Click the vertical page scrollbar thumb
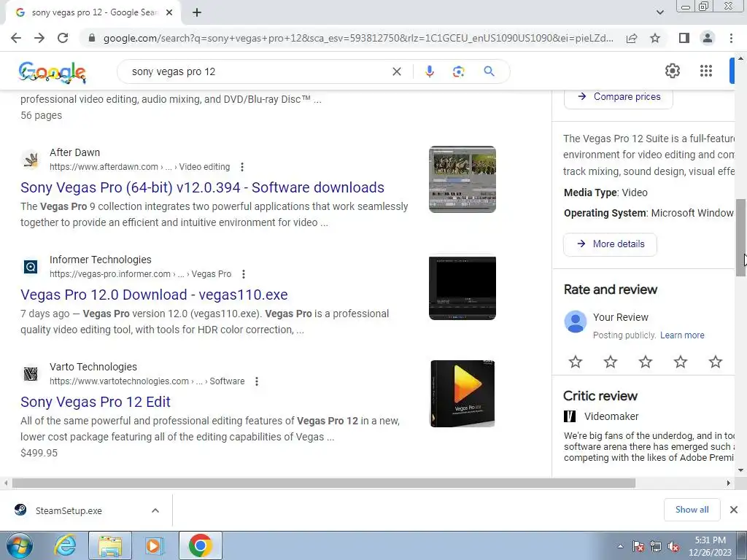747x560 pixels. pyautogui.click(x=741, y=238)
